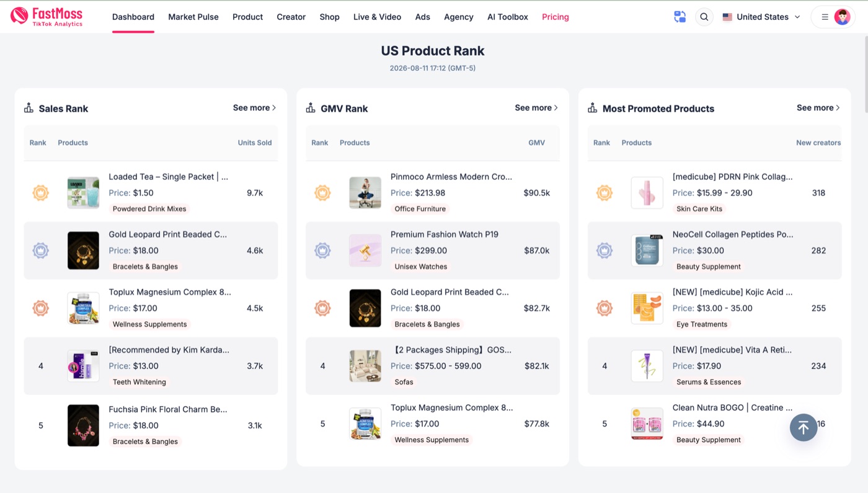Image resolution: width=868 pixels, height=493 pixels.
Task: Open the Ads menu
Action: [x=423, y=17]
